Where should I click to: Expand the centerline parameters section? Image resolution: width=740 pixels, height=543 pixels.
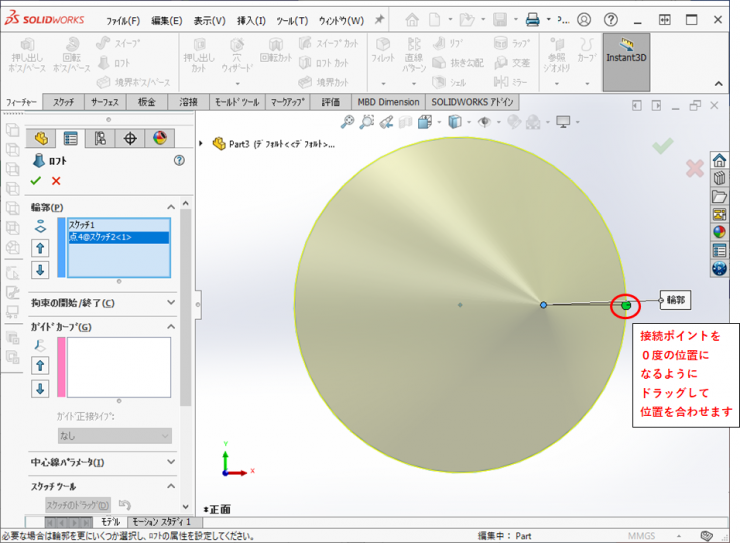point(170,462)
